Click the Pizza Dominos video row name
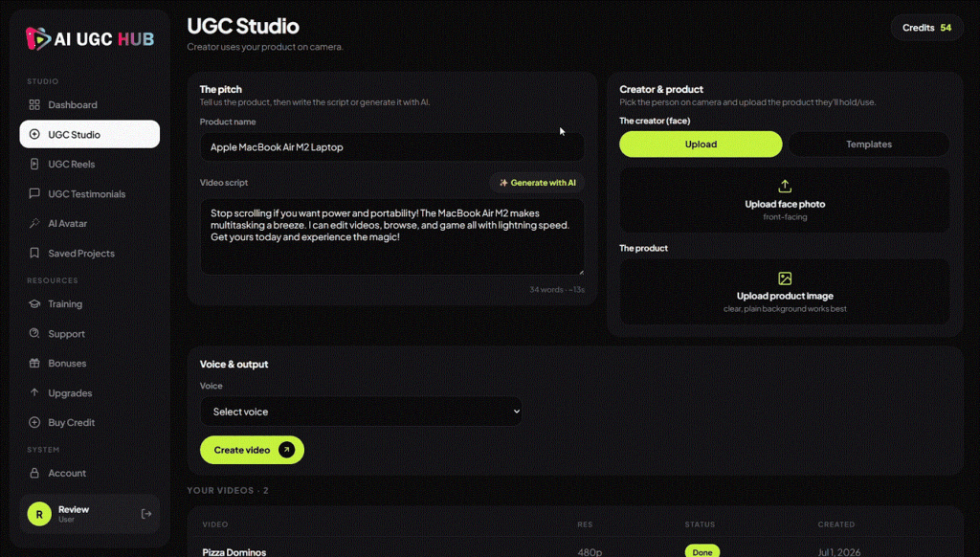This screenshot has width=980, height=557. (234, 552)
